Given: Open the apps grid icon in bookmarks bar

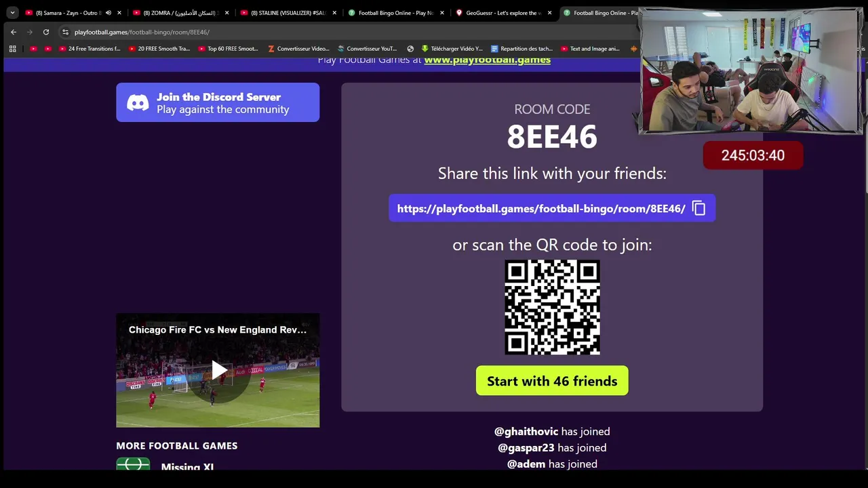Looking at the screenshot, I should click(x=12, y=49).
